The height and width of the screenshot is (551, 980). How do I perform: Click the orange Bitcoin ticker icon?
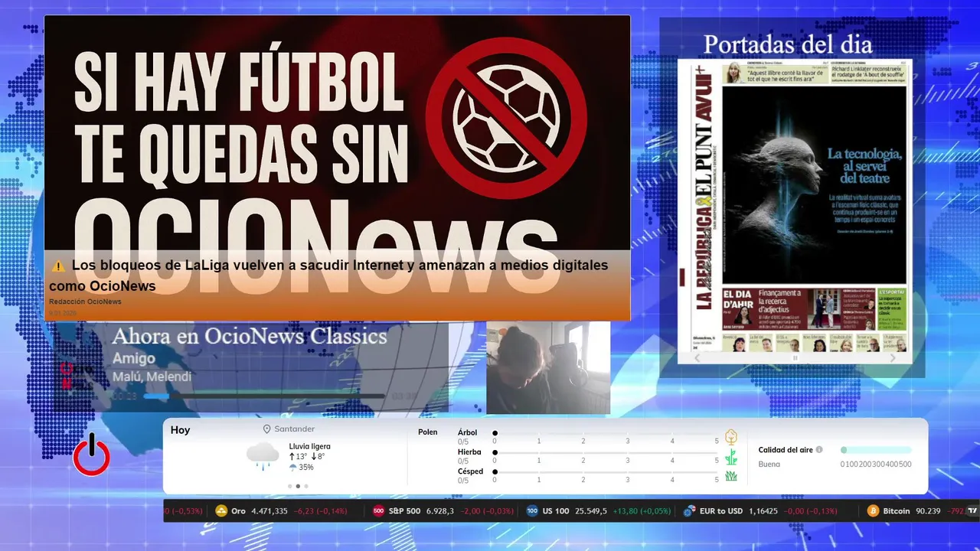[x=873, y=510]
